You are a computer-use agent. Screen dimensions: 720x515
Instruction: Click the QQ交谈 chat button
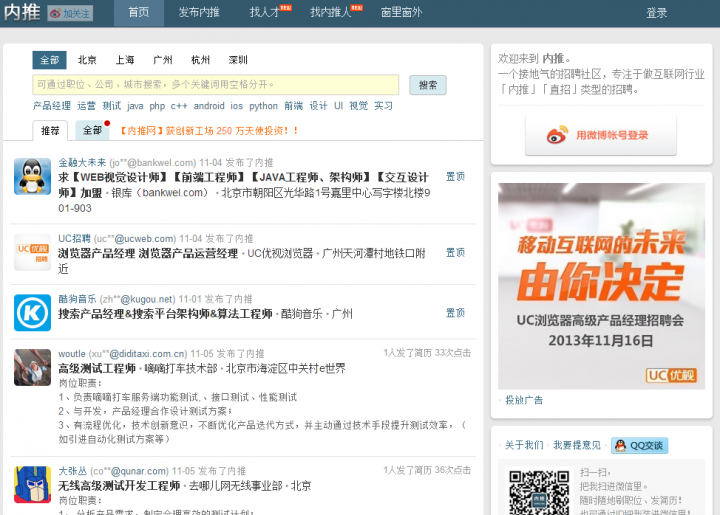tap(639, 446)
